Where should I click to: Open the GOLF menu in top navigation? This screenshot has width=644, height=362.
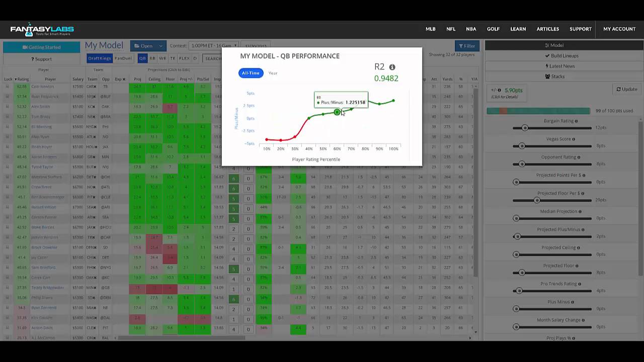coord(493,29)
